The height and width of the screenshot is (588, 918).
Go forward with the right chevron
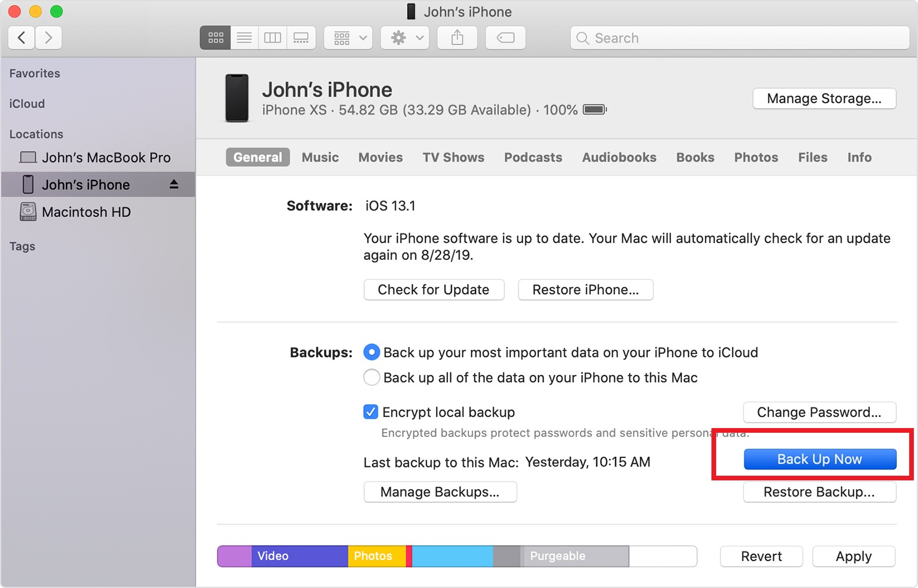click(48, 38)
